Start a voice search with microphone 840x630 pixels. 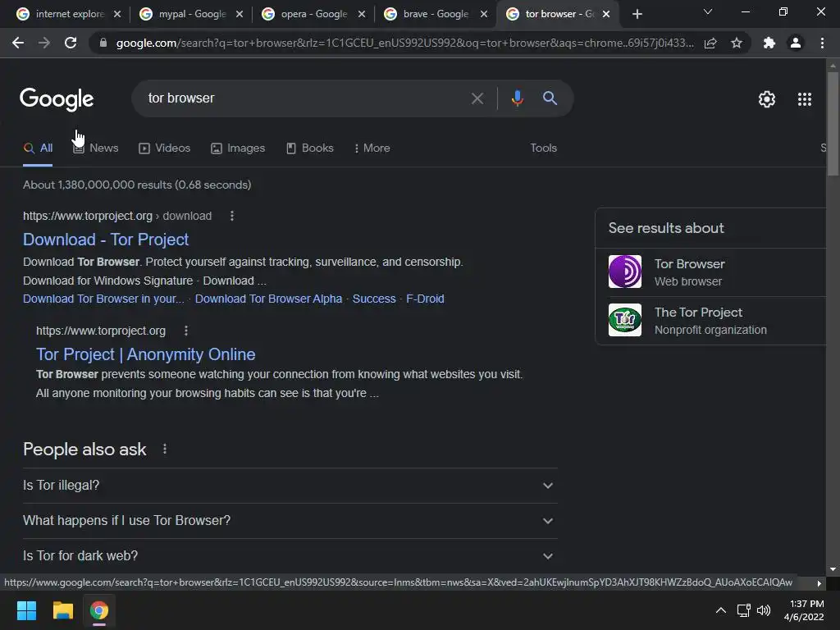(517, 98)
